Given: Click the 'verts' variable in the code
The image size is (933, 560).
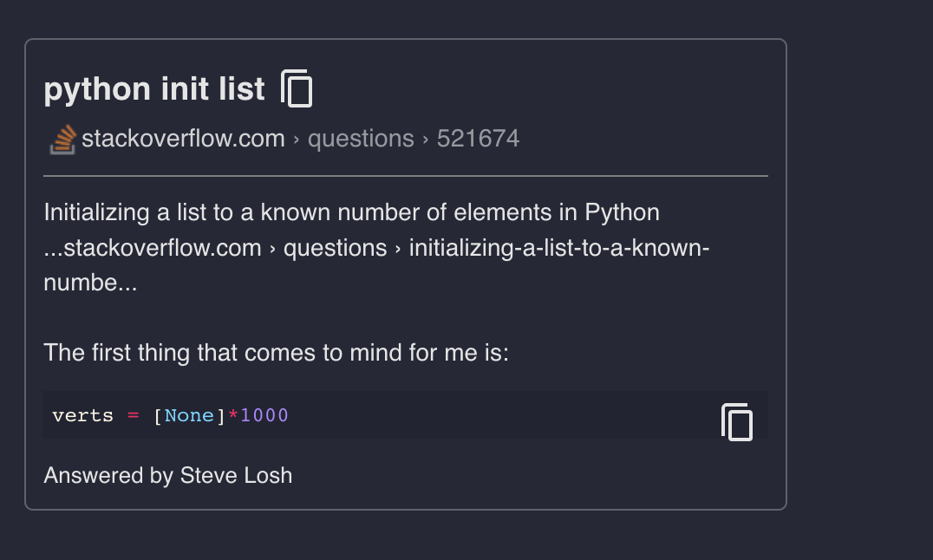Looking at the screenshot, I should pyautogui.click(x=82, y=415).
